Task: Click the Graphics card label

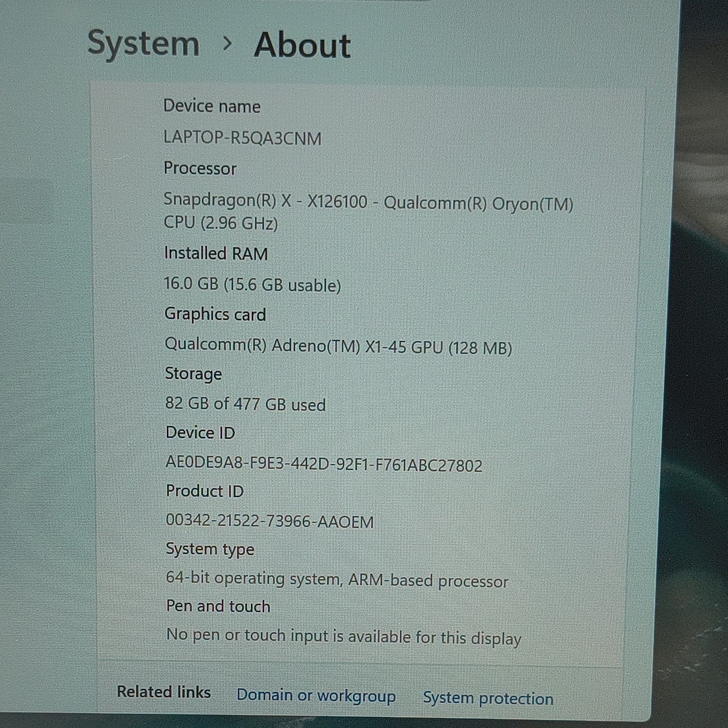Action: tap(215, 314)
